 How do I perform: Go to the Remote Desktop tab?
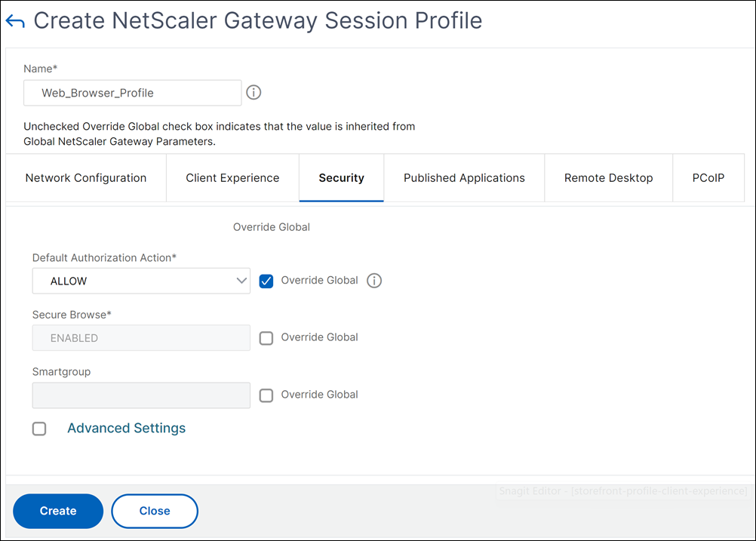pos(608,178)
